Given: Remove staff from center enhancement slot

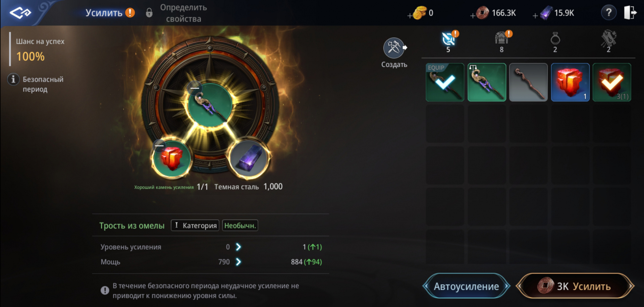Looking at the screenshot, I should [195, 88].
